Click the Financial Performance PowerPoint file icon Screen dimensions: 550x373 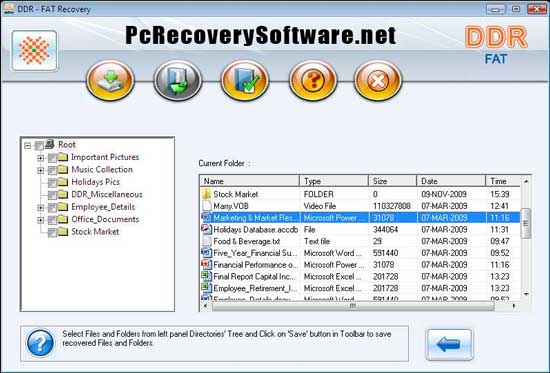pyautogui.click(x=207, y=265)
